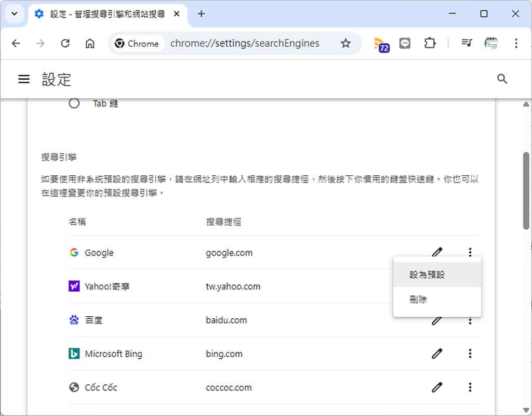Click the scrollbar down arrow
Screen dimensions: 532x416
pyautogui.click(x=526, y=410)
